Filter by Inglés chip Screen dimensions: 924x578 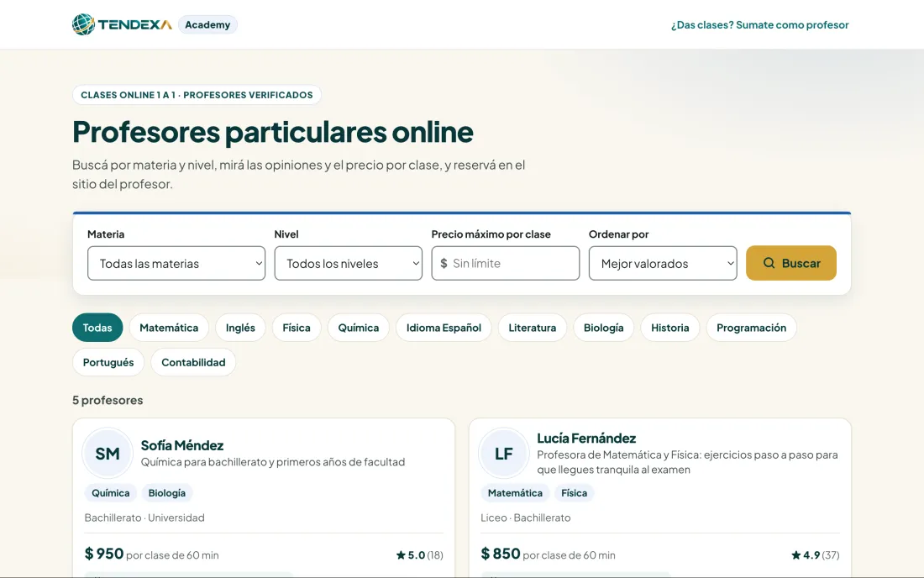pyautogui.click(x=240, y=328)
